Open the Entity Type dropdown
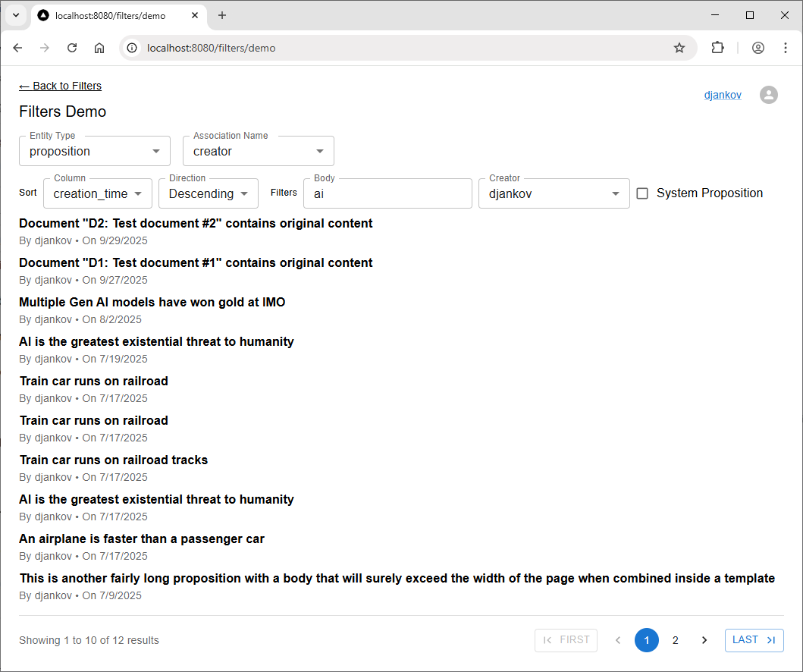803x672 pixels. coord(95,151)
